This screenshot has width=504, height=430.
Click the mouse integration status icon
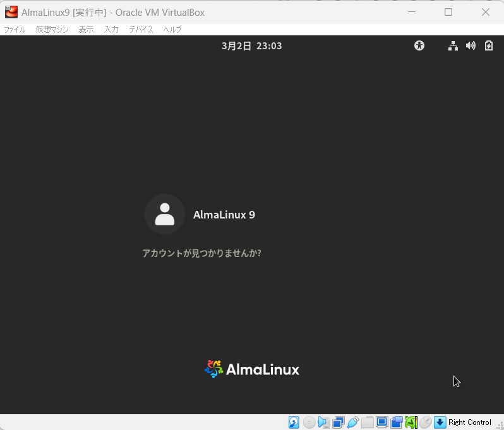point(426,422)
